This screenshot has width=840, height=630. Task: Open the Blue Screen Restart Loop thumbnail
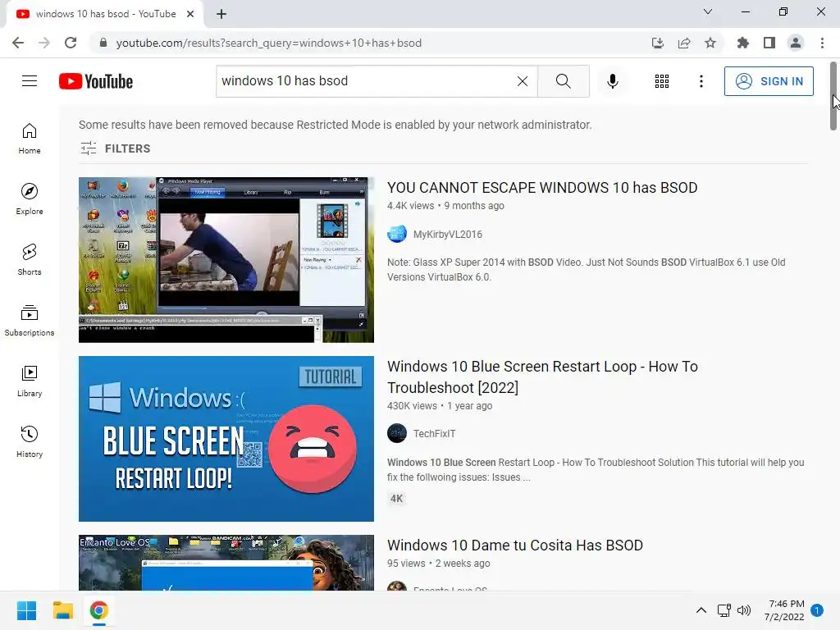coord(226,439)
